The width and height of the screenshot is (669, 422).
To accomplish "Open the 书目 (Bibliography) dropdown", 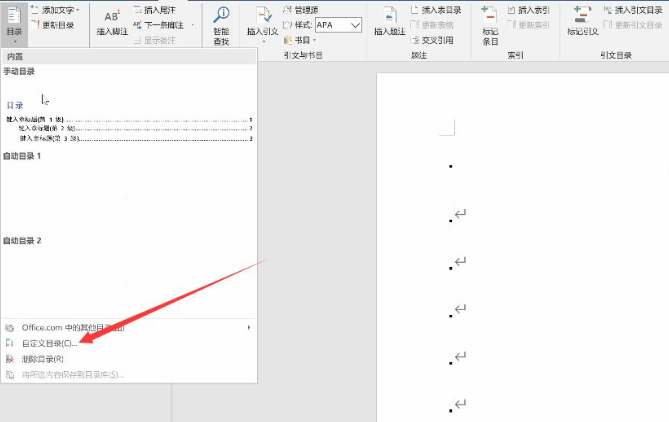I will click(301, 40).
